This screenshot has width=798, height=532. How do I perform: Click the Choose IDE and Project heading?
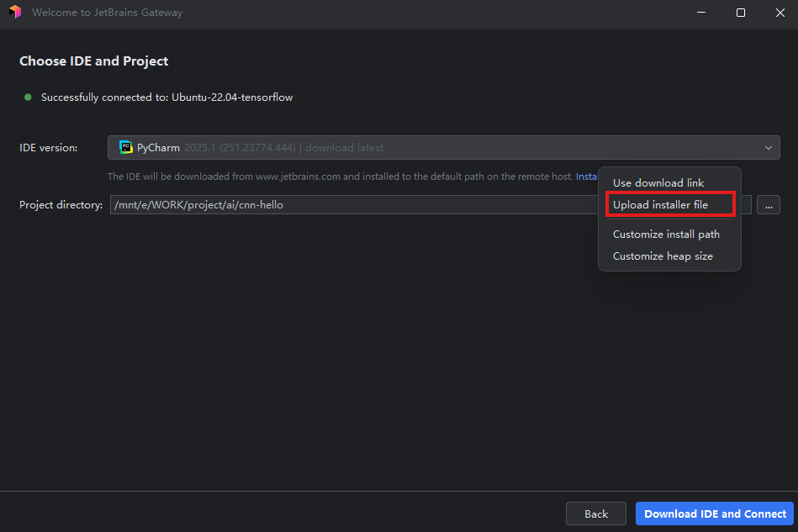coord(93,61)
